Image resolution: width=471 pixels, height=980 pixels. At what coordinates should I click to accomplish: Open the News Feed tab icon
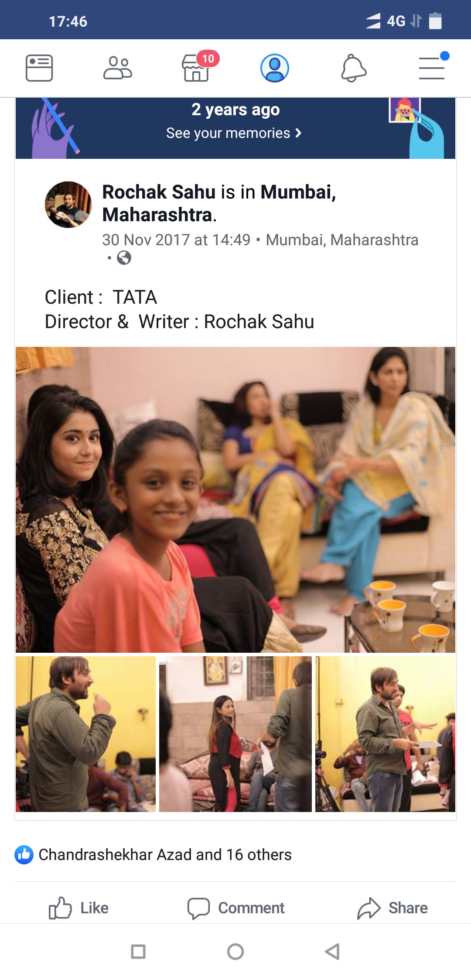point(39,68)
